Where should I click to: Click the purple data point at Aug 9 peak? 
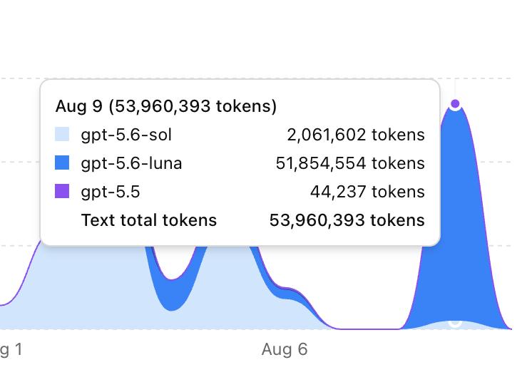455,103
